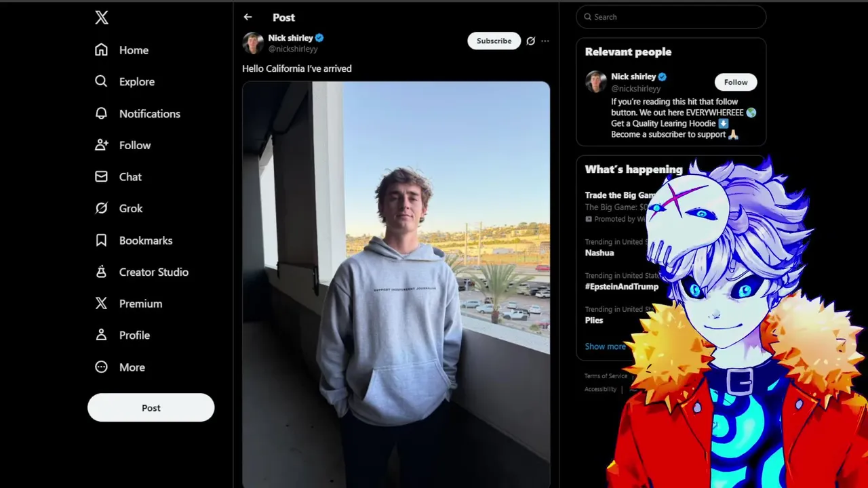Open the Bookmarks ribbon icon
This screenshot has height=488, width=868.
(101, 240)
